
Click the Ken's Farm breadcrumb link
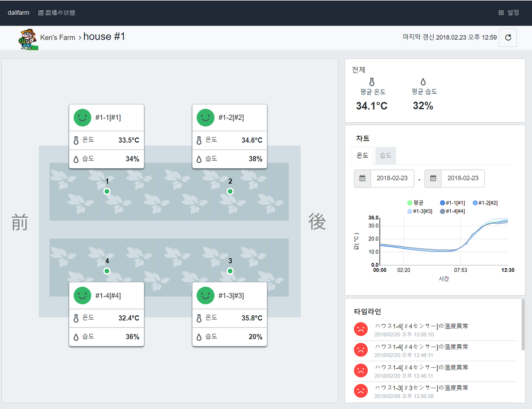[57, 37]
